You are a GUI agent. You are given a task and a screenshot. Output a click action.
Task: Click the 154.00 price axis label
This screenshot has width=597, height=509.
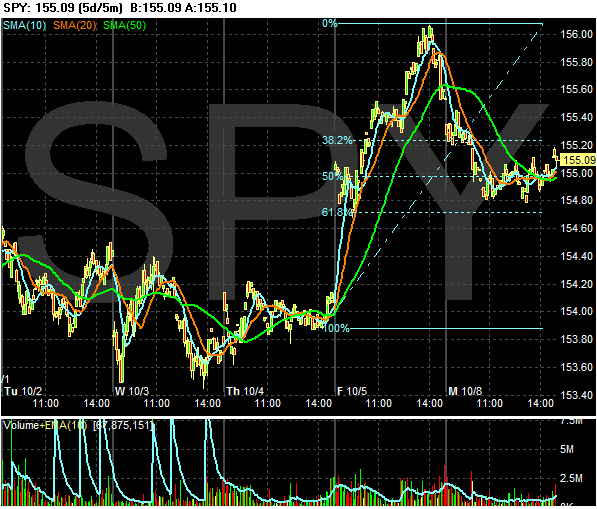pos(576,311)
